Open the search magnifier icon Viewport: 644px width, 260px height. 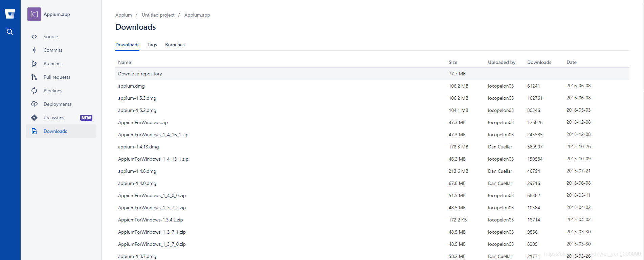(x=10, y=32)
